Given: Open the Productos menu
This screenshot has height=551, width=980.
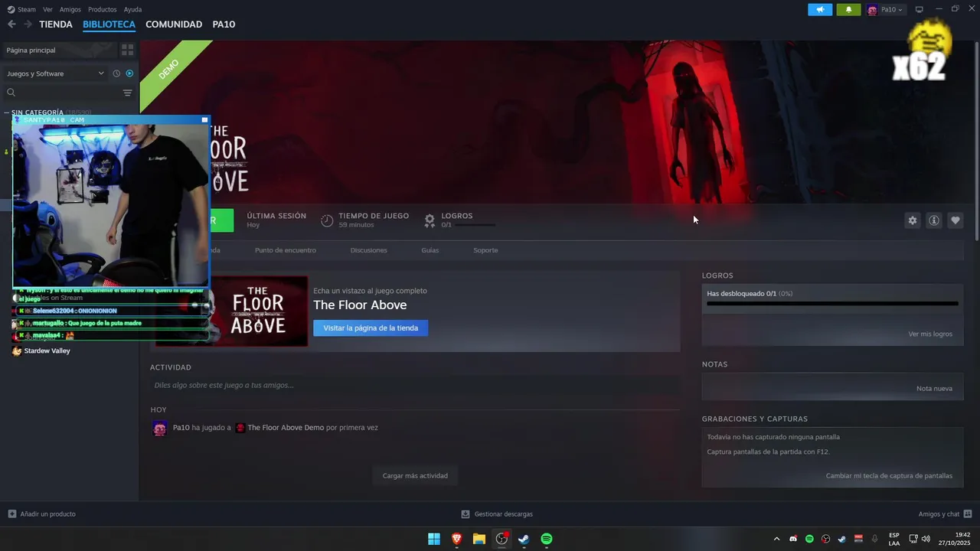Looking at the screenshot, I should 103,9.
